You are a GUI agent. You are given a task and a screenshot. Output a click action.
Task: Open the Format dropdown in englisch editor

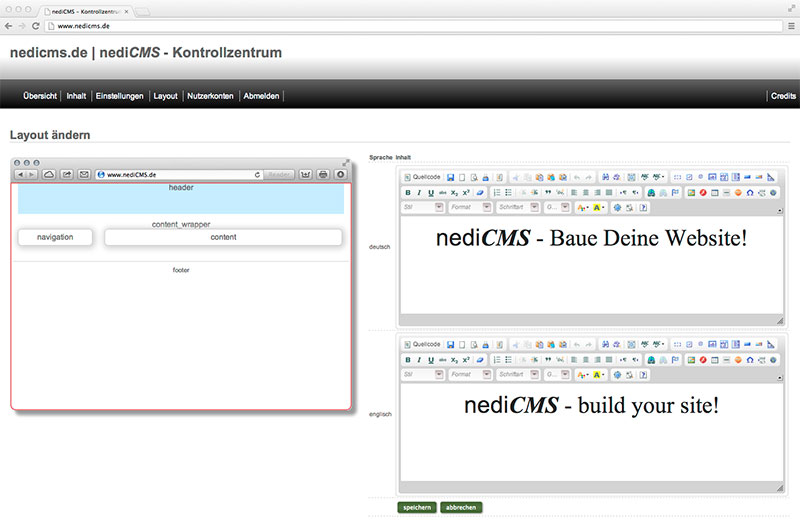coord(470,374)
